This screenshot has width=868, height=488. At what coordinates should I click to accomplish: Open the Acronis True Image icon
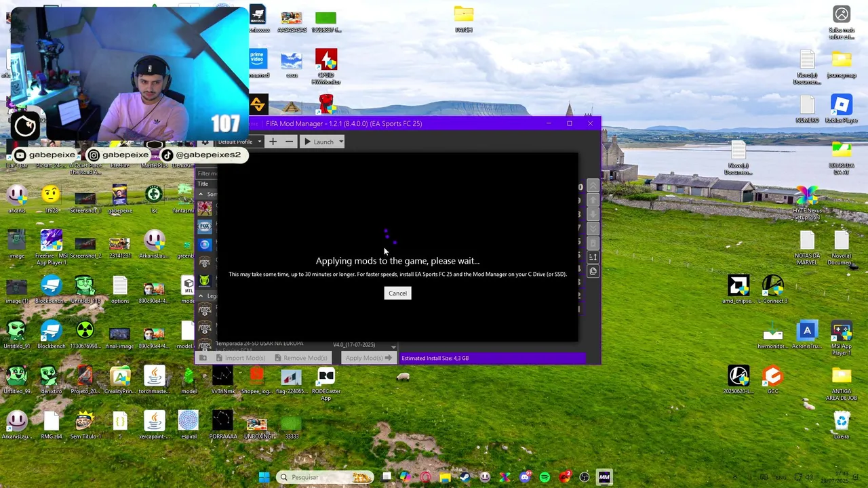coord(807,334)
